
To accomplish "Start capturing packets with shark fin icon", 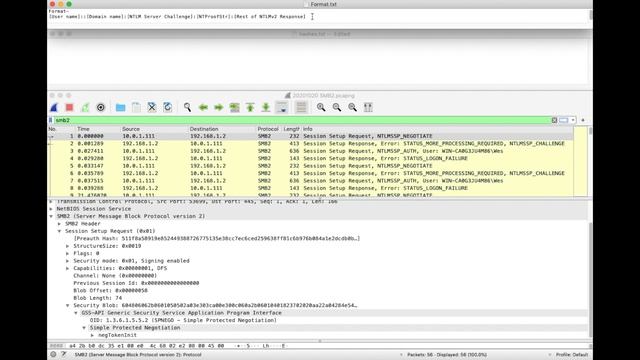I will (54, 107).
